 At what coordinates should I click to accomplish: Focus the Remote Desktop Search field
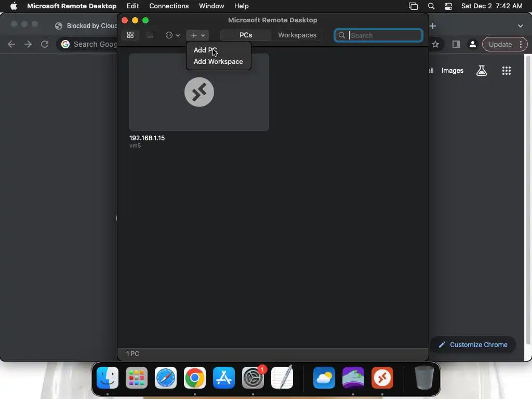click(378, 35)
